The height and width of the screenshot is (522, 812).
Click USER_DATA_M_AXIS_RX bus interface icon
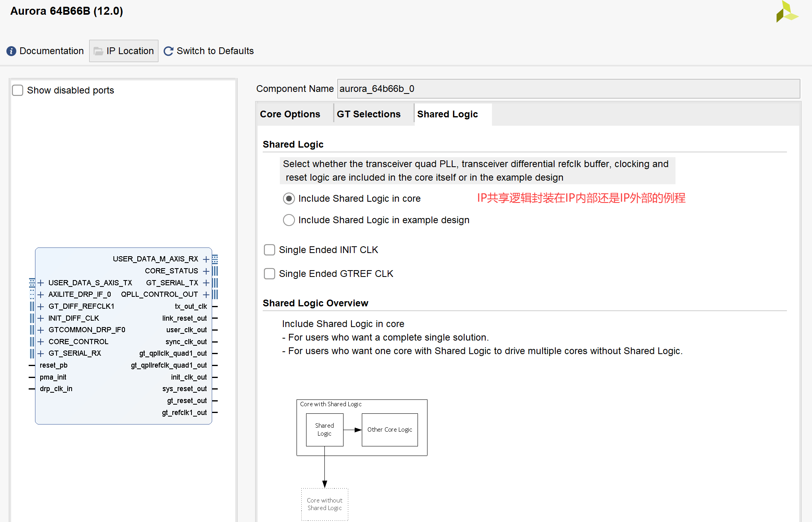pos(215,259)
